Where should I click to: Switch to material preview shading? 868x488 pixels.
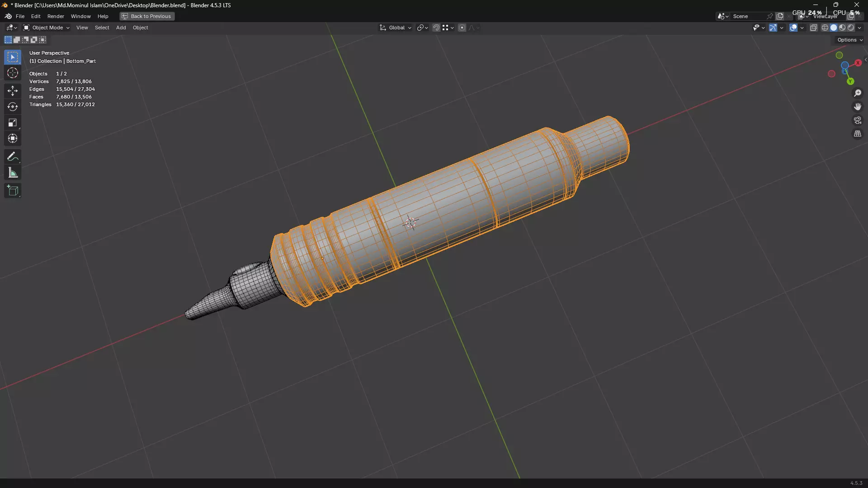tap(842, 28)
